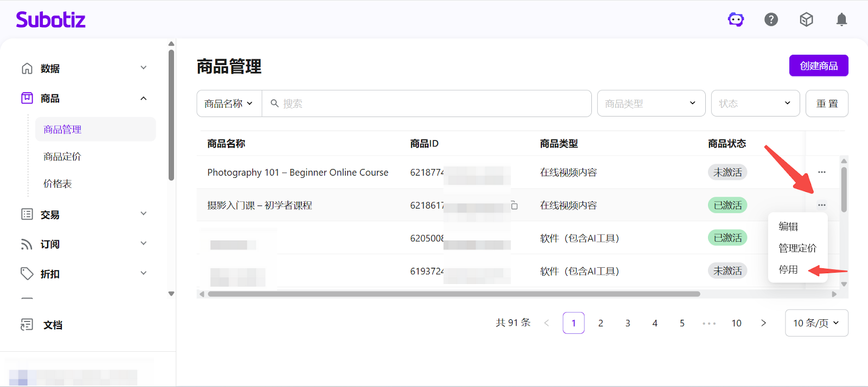This screenshot has height=387, width=868.
Task: Open the 商品类型 filter dropdown
Action: (x=651, y=104)
